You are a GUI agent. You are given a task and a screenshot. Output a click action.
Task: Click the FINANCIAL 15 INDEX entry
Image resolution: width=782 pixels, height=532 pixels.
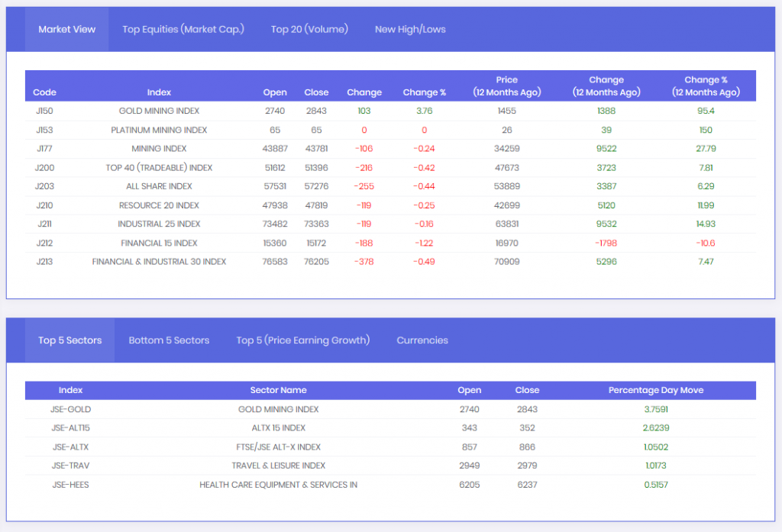click(x=159, y=243)
